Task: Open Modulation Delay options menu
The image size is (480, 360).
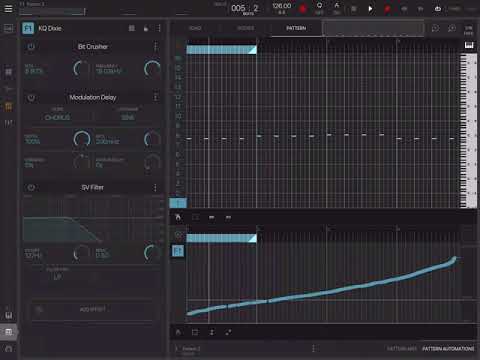Action: (x=155, y=97)
